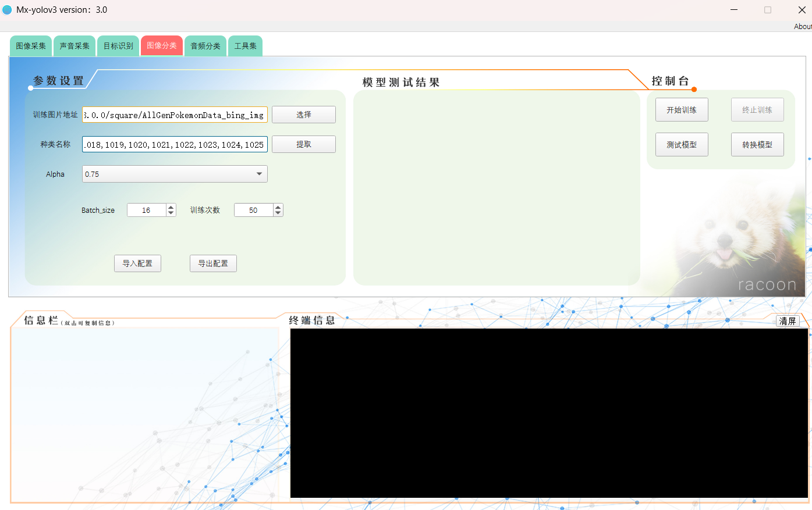The width and height of the screenshot is (812, 510).
Task: Switch to the 图像采集 tab
Action: [31, 46]
